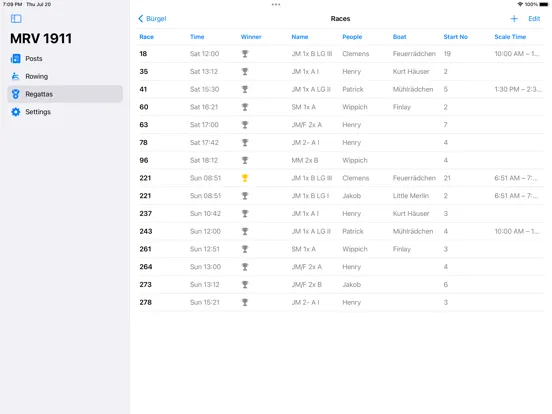Screen dimensions: 552x414
Task: Click trophy icon in race 237 row
Action: click(245, 213)
